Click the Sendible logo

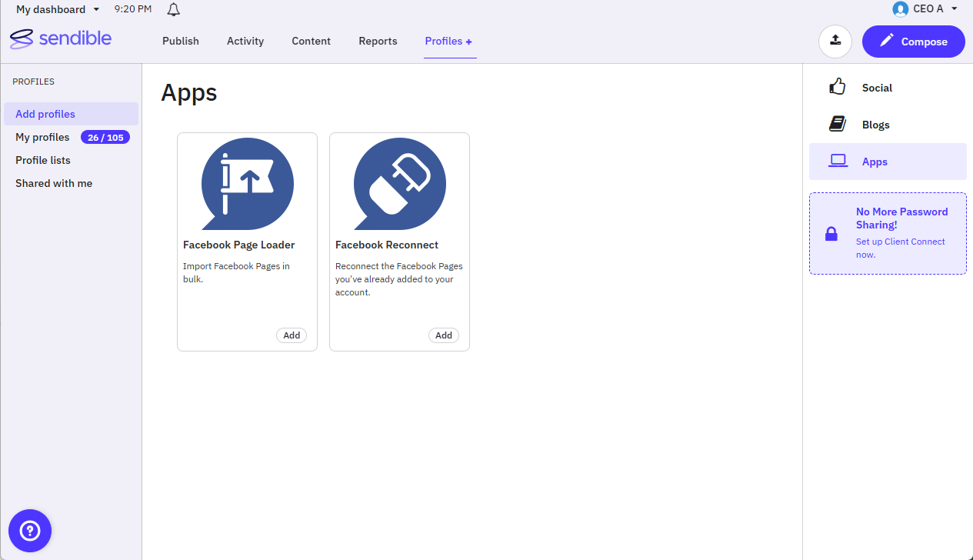[x=61, y=38]
